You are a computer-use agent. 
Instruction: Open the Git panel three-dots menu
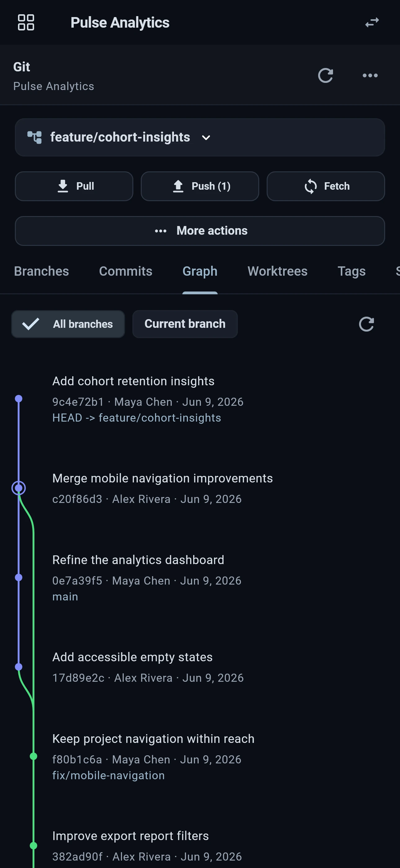point(370,75)
